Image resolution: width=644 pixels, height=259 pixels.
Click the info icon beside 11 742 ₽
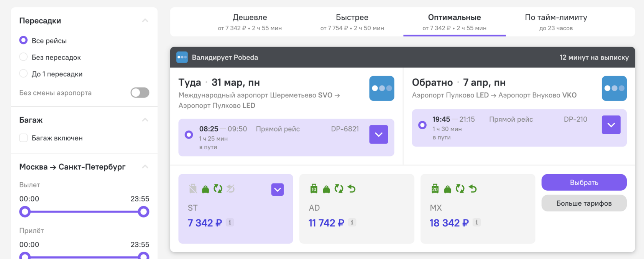pyautogui.click(x=352, y=222)
